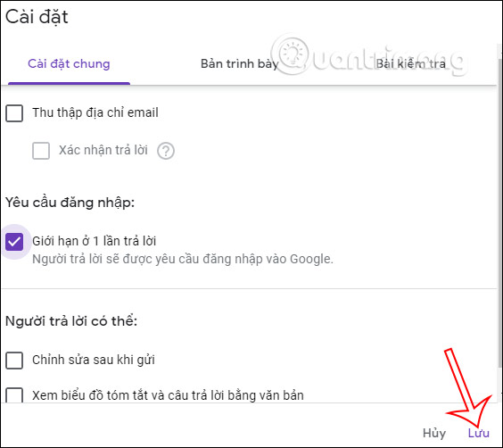Click the Yêu cầu đăng nhập heading
503x448 pixels.
[70, 203]
